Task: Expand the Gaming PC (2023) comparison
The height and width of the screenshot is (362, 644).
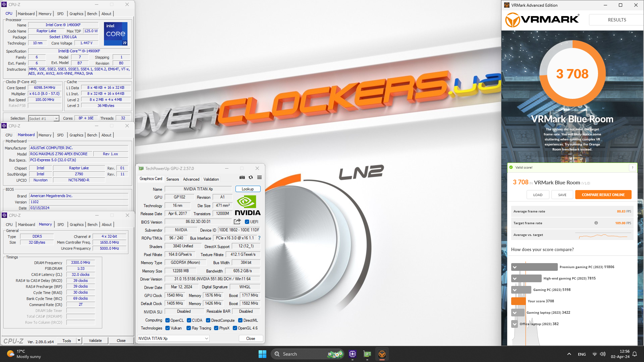Action: click(x=515, y=290)
